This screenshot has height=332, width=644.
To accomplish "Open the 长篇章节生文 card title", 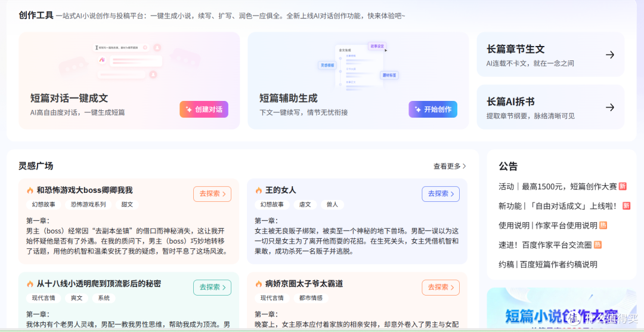I will 515,50.
